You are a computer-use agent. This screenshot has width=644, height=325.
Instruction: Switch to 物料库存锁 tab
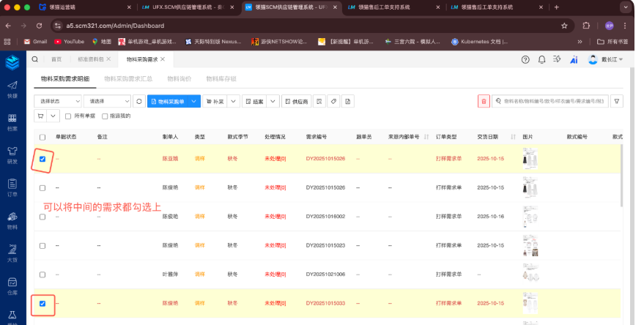pyautogui.click(x=221, y=78)
